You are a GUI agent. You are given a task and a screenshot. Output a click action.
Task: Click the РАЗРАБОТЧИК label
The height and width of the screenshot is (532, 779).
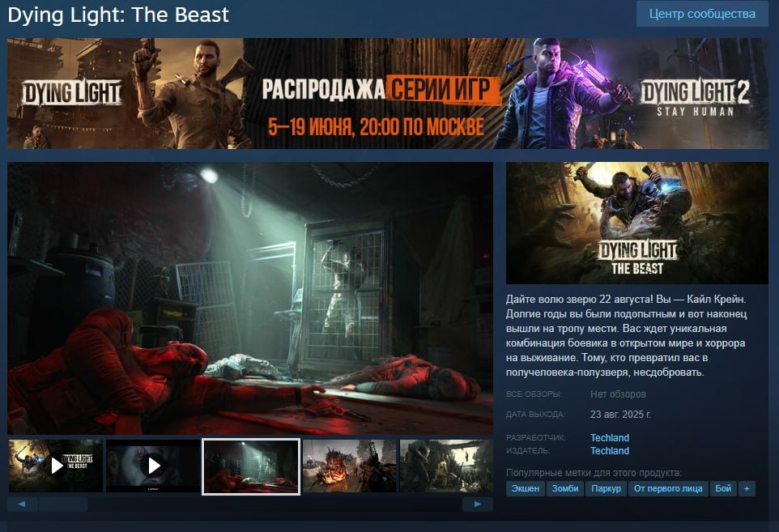[535, 437]
